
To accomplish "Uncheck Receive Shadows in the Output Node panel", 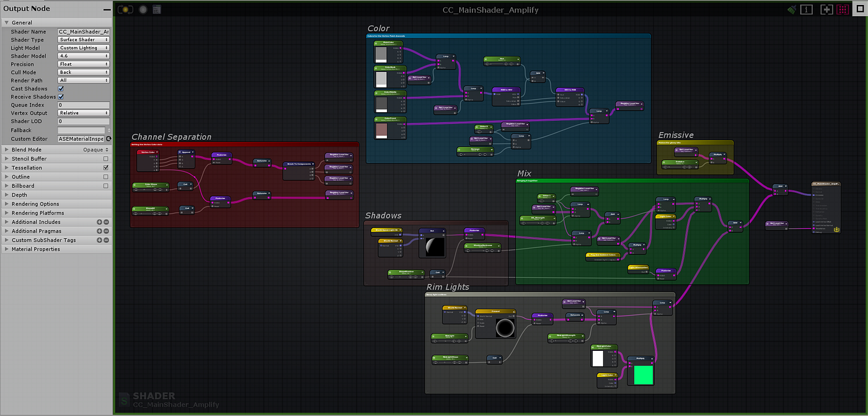I will tap(60, 97).
